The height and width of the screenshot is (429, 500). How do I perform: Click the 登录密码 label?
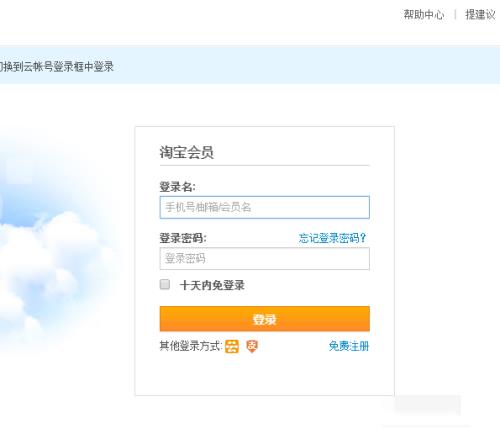pos(183,238)
